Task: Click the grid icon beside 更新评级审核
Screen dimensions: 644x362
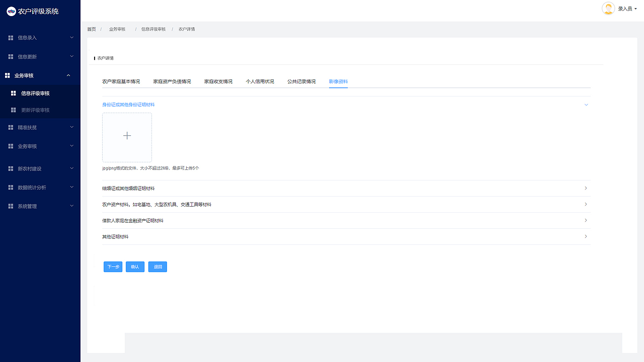Action: coord(14,110)
